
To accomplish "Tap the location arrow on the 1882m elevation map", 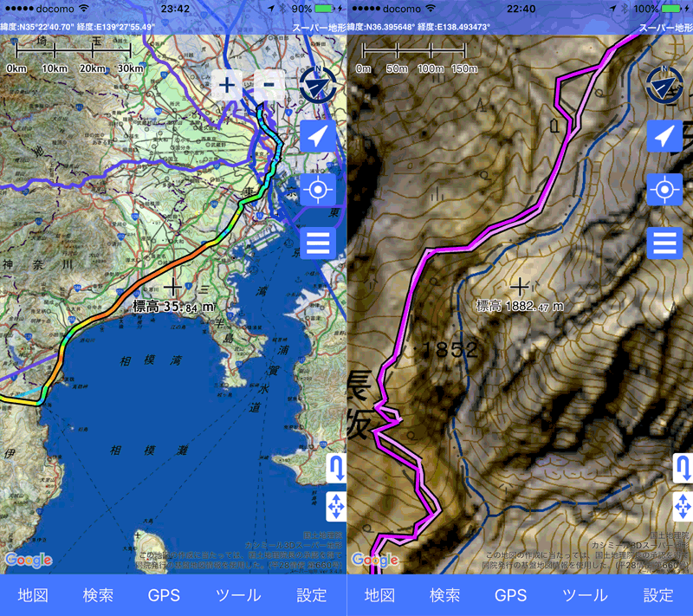I will [664, 136].
